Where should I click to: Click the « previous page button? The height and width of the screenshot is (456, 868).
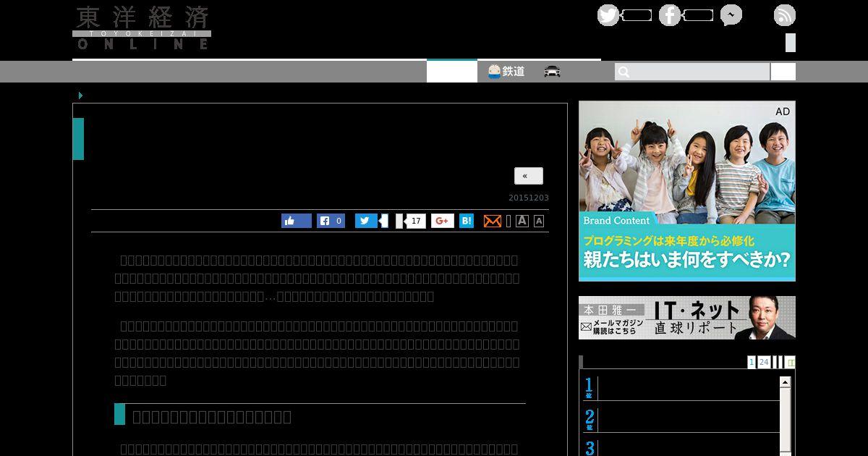point(529,176)
